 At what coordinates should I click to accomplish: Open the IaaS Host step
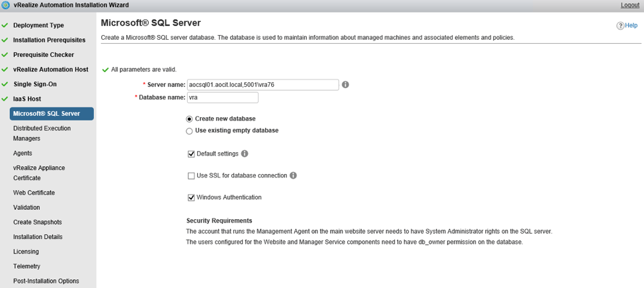point(27,99)
